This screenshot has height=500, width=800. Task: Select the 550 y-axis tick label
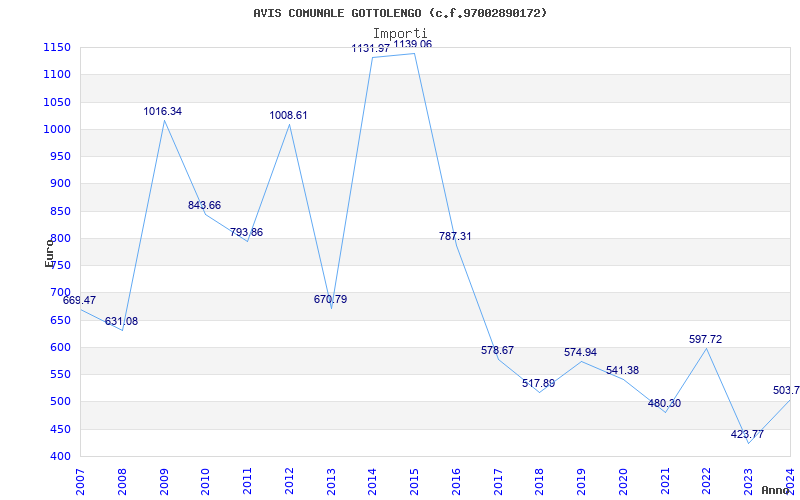click(60, 374)
